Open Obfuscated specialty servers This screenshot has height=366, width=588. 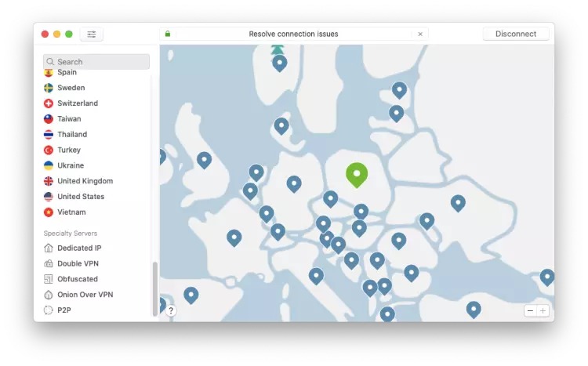[78, 279]
